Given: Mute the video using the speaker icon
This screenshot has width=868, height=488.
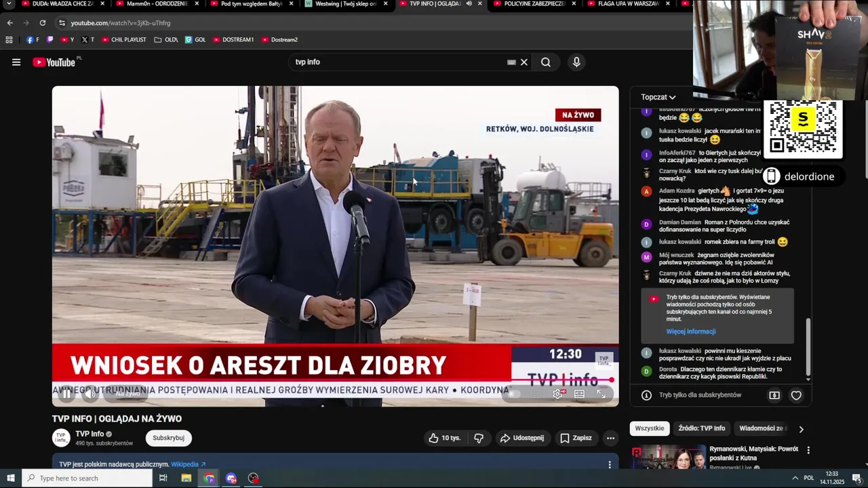Looking at the screenshot, I should [x=90, y=394].
